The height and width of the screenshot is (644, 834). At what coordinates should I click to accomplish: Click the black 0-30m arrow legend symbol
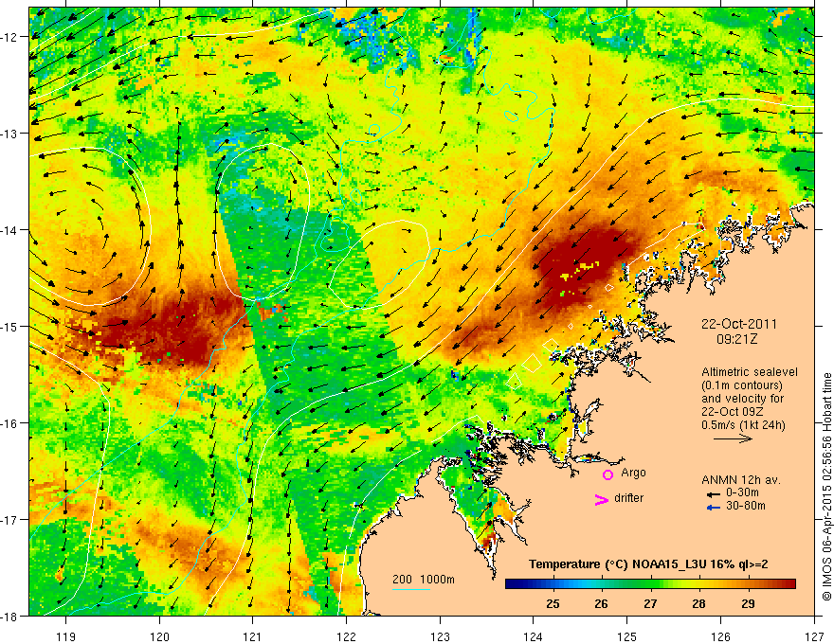tap(713, 494)
